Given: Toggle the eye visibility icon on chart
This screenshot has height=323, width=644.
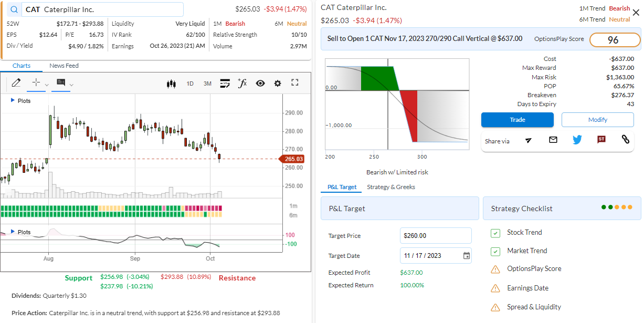Looking at the screenshot, I should coord(260,84).
